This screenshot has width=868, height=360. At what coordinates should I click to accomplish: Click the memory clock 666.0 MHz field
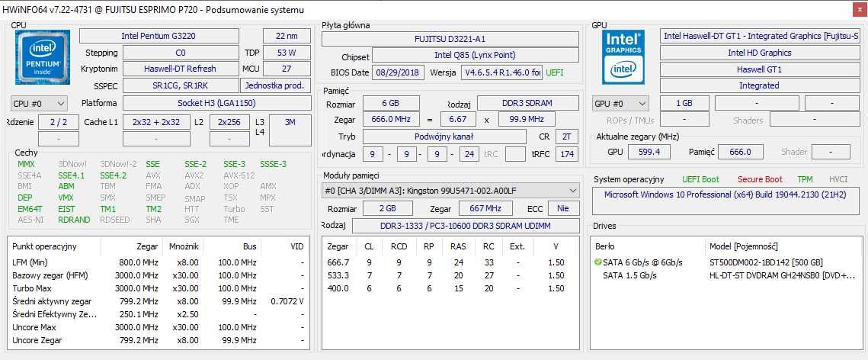tap(392, 119)
